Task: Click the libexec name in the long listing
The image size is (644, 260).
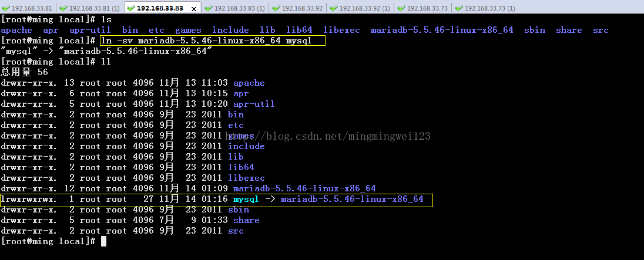Action: pos(246,178)
